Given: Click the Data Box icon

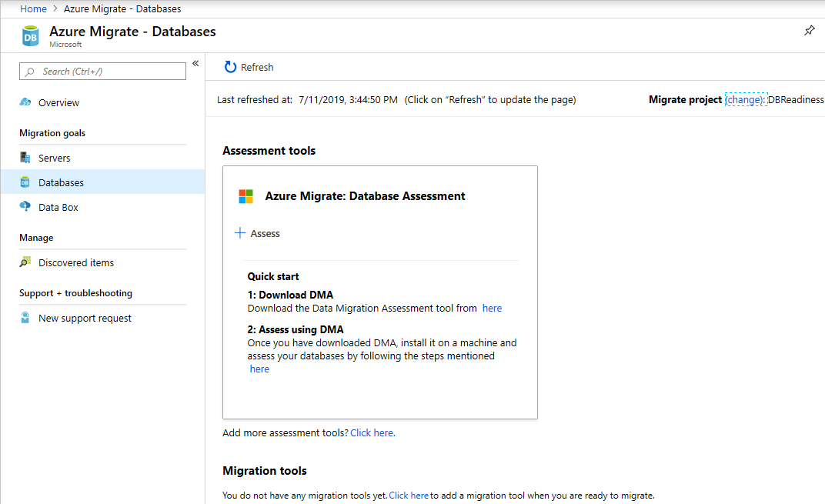Looking at the screenshot, I should (x=25, y=206).
